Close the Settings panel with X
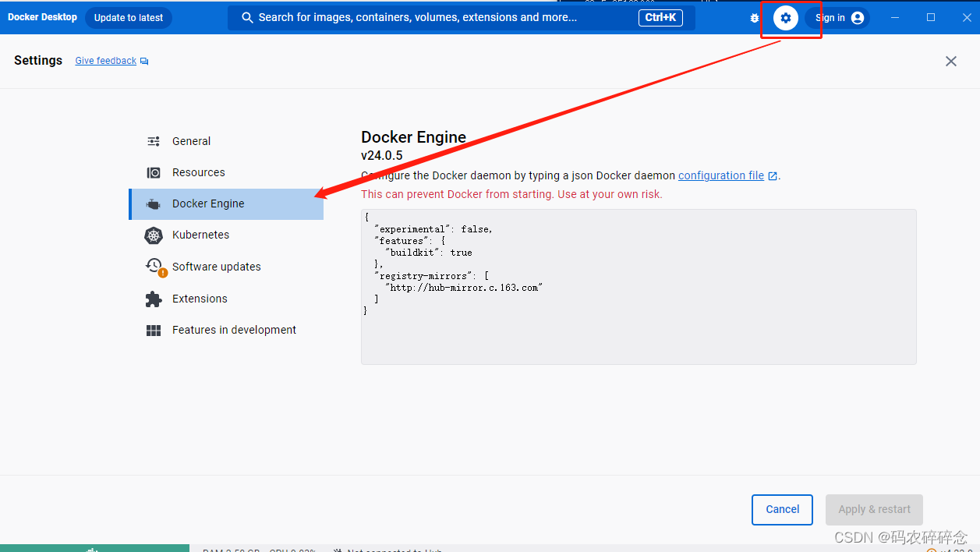This screenshot has height=552, width=980. (x=950, y=61)
